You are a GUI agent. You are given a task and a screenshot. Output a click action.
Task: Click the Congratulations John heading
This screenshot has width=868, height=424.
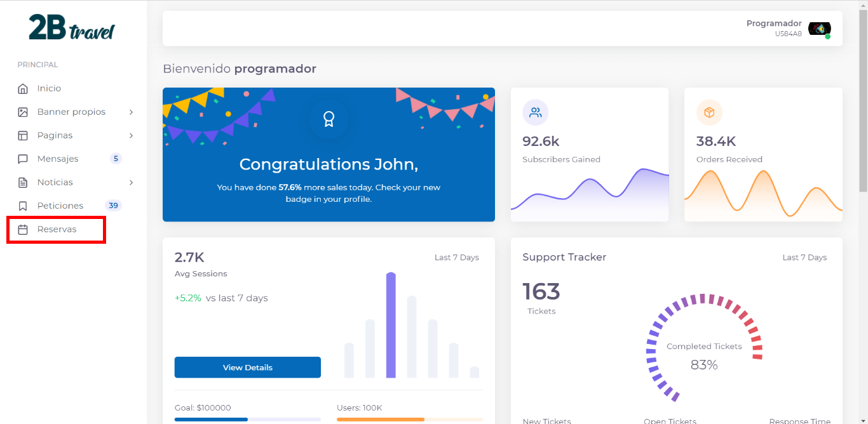coord(329,164)
